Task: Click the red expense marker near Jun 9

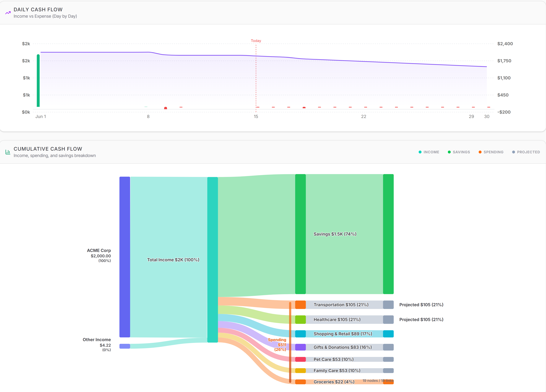Action: click(166, 108)
